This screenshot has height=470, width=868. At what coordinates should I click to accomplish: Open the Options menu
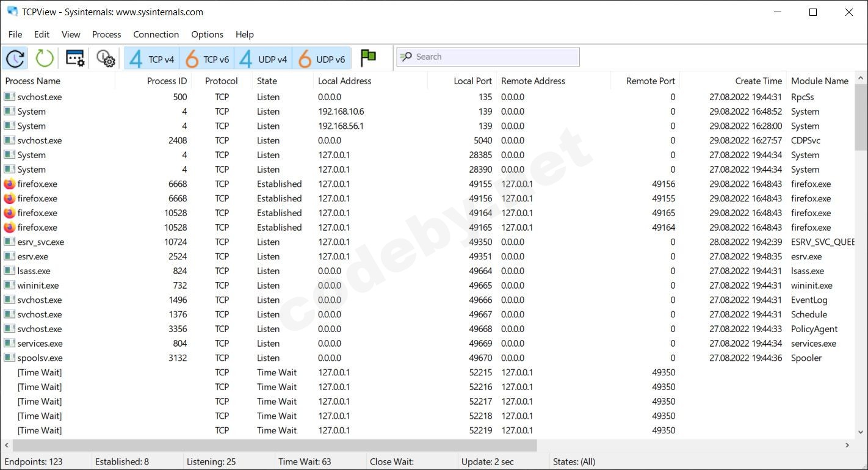point(207,34)
